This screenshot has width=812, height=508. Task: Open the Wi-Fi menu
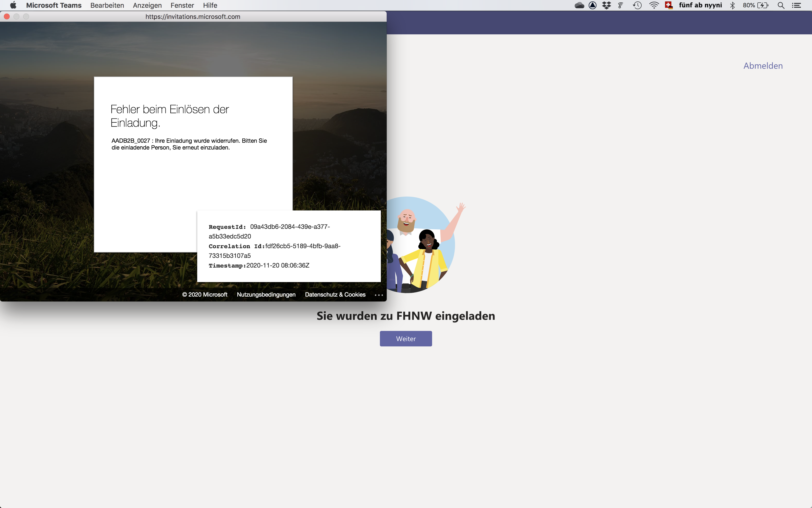(654, 5)
